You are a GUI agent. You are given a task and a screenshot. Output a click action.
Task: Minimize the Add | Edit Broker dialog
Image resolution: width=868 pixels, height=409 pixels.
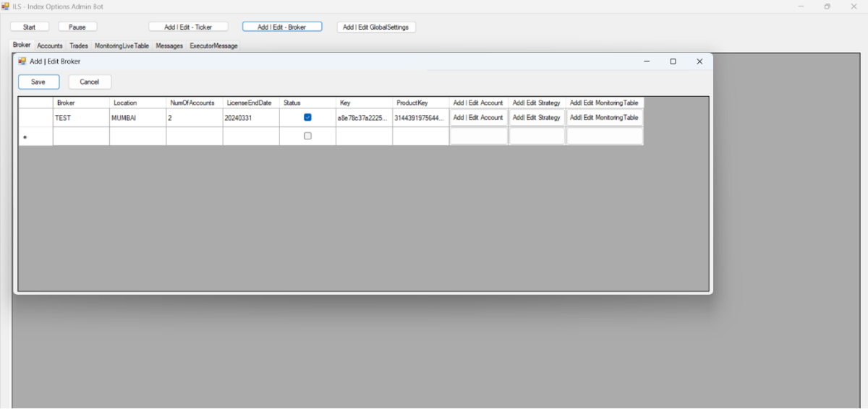click(x=647, y=61)
